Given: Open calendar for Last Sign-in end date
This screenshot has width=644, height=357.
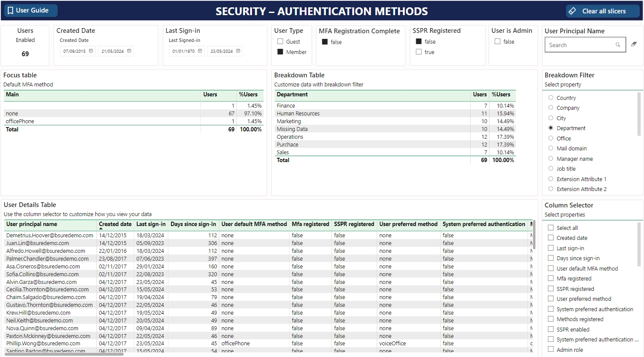Looking at the screenshot, I should [x=238, y=51].
